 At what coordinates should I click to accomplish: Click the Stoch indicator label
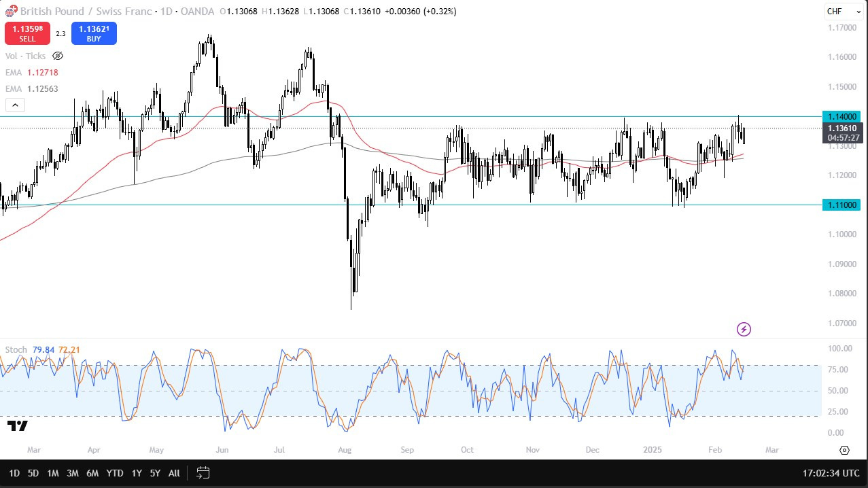16,350
